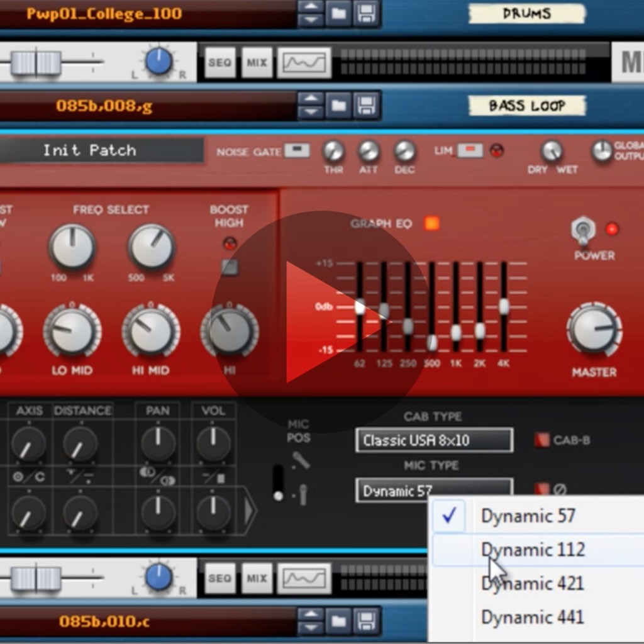The height and width of the screenshot is (644, 644).
Task: Move the 2K EQ slider
Action: 480,331
